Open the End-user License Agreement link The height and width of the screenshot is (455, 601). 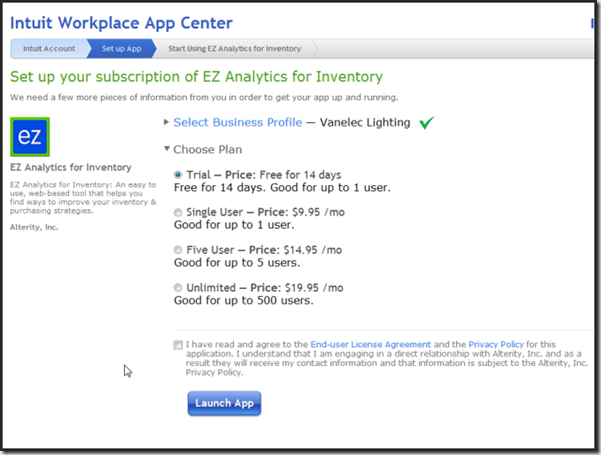point(370,344)
